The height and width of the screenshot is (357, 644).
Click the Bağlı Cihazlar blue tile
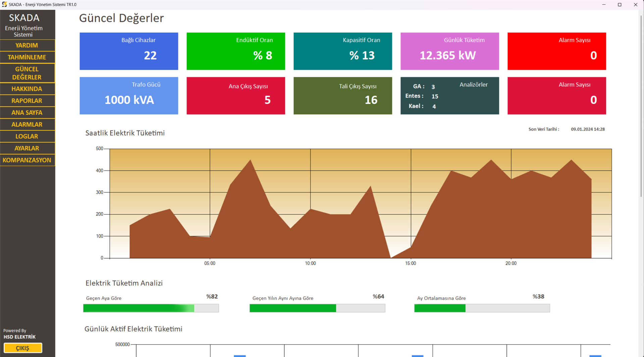coord(129,51)
